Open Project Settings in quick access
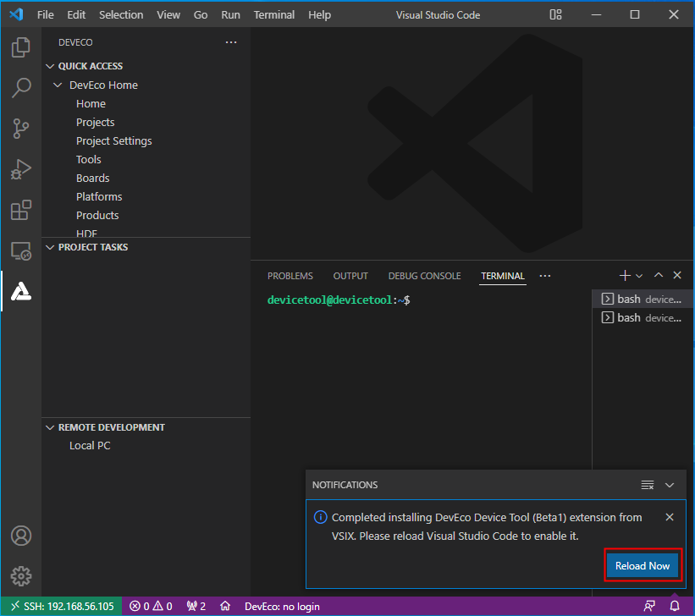 click(x=114, y=140)
